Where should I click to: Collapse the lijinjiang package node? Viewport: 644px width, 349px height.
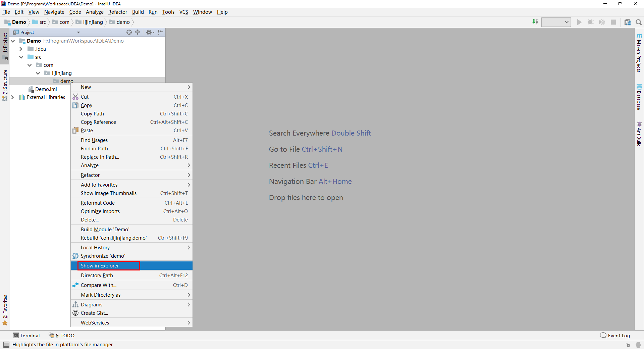tap(38, 73)
